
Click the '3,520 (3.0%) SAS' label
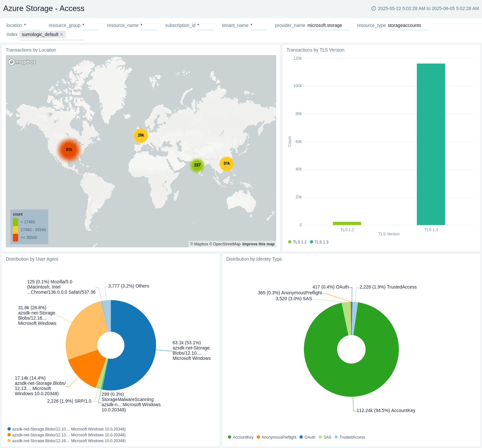pyautogui.click(x=294, y=299)
